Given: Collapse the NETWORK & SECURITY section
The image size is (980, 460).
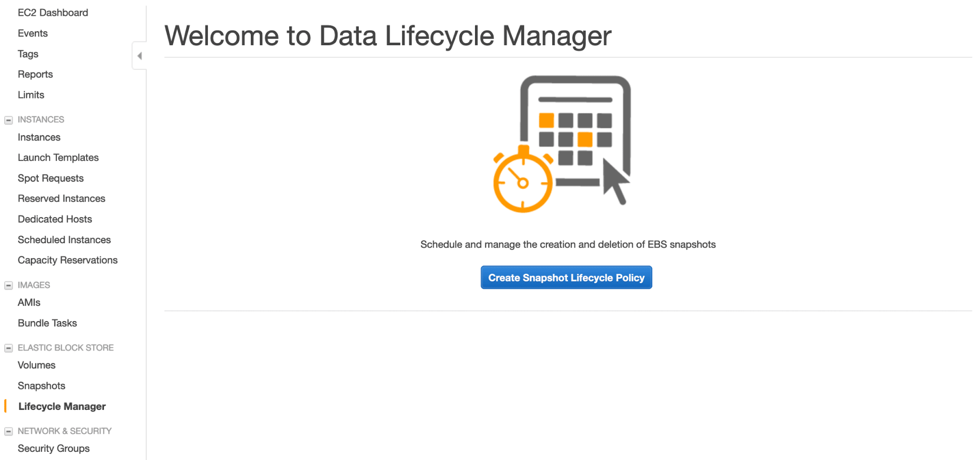Looking at the screenshot, I should pyautogui.click(x=8, y=431).
